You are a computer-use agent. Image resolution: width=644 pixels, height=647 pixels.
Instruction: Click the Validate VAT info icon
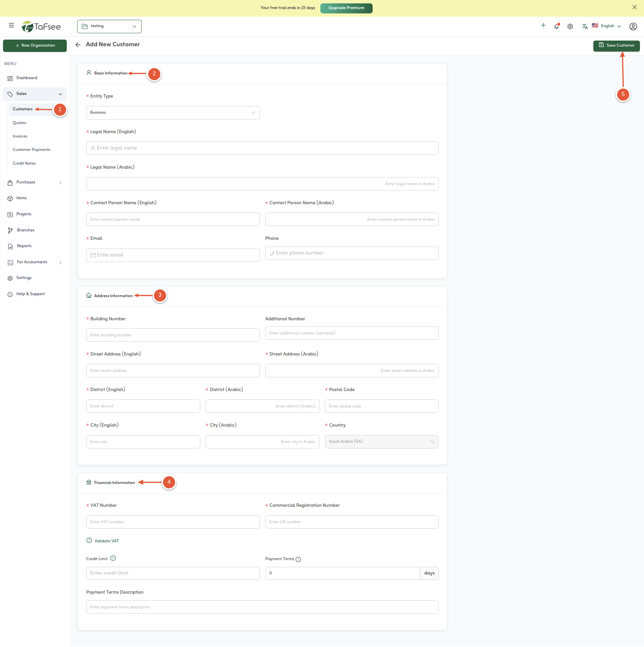pyautogui.click(x=89, y=541)
